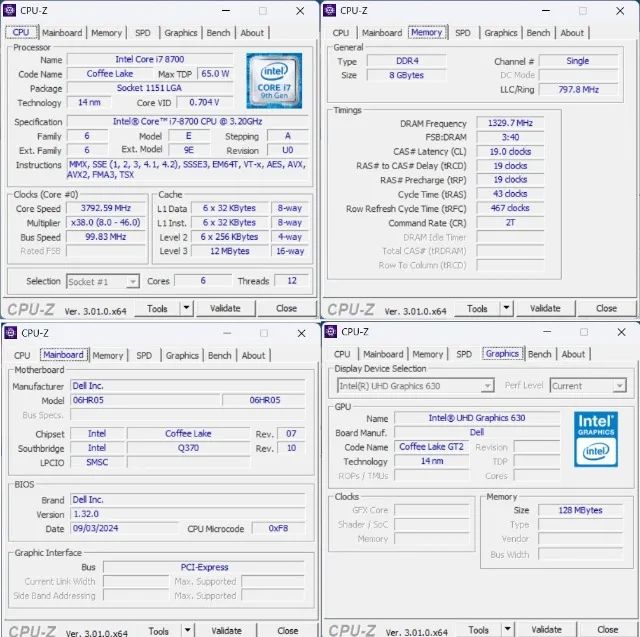Click the tRFC value 467 clocks
640x637 pixels.
click(510, 208)
